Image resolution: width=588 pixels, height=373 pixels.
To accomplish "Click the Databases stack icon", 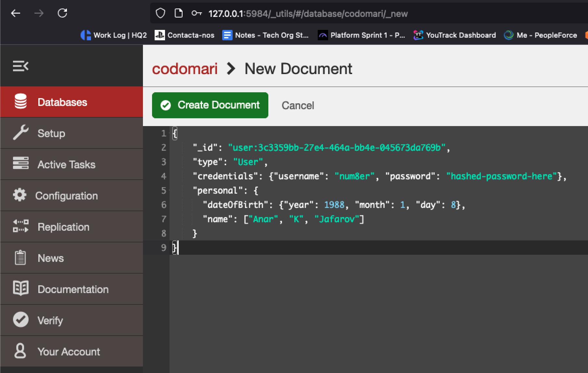I will point(20,101).
